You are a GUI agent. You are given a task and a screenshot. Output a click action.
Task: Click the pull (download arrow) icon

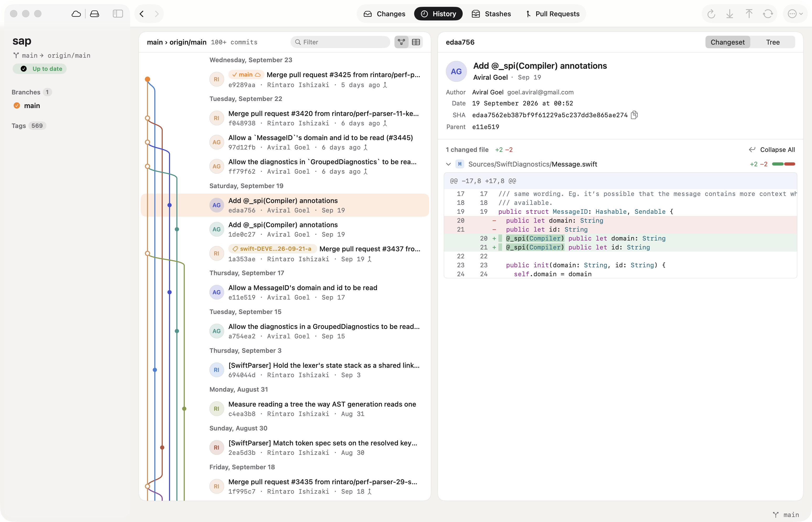(x=730, y=14)
